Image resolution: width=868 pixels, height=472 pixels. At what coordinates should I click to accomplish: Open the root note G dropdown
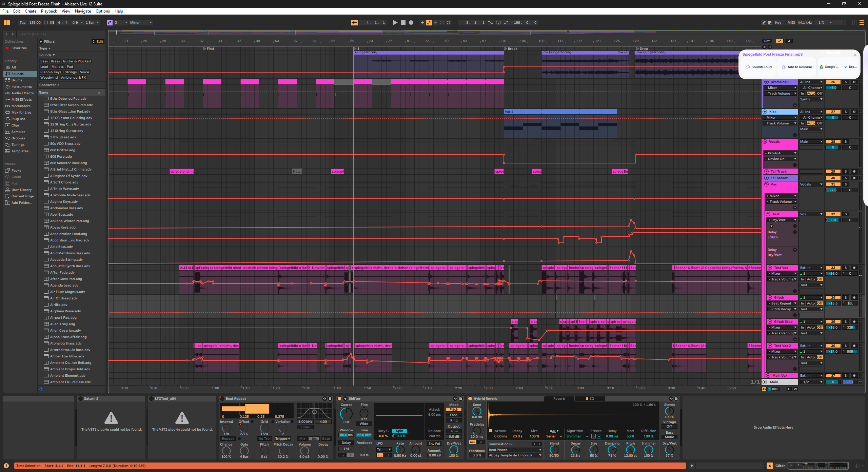[x=121, y=23]
